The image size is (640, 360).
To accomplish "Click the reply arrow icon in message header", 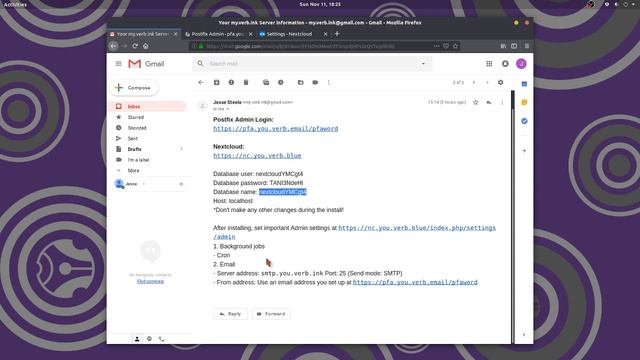I will click(489, 102).
